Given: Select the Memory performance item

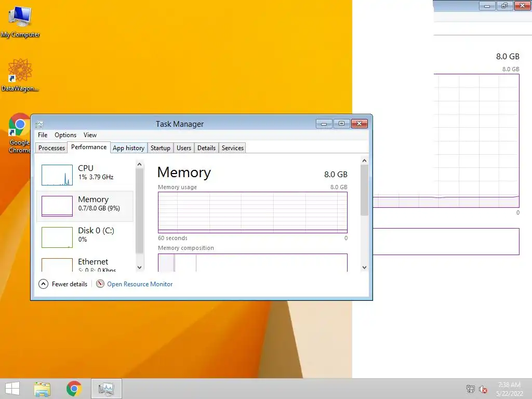Looking at the screenshot, I should click(x=85, y=206).
